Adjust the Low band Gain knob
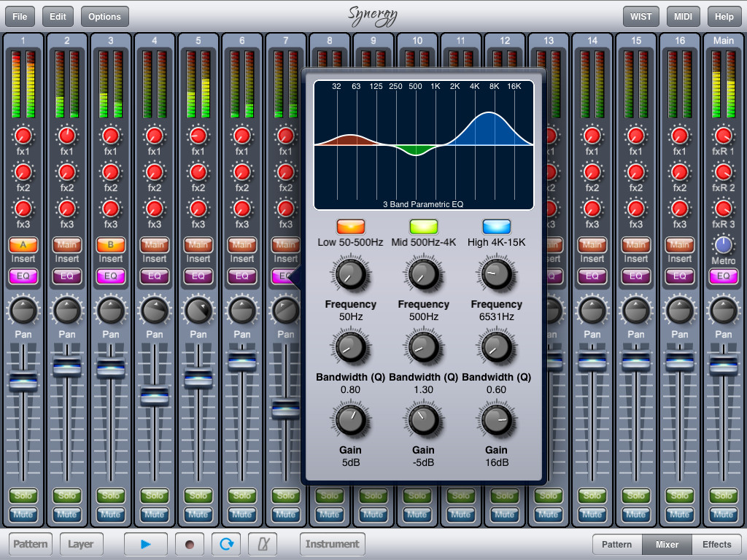 pyautogui.click(x=351, y=420)
